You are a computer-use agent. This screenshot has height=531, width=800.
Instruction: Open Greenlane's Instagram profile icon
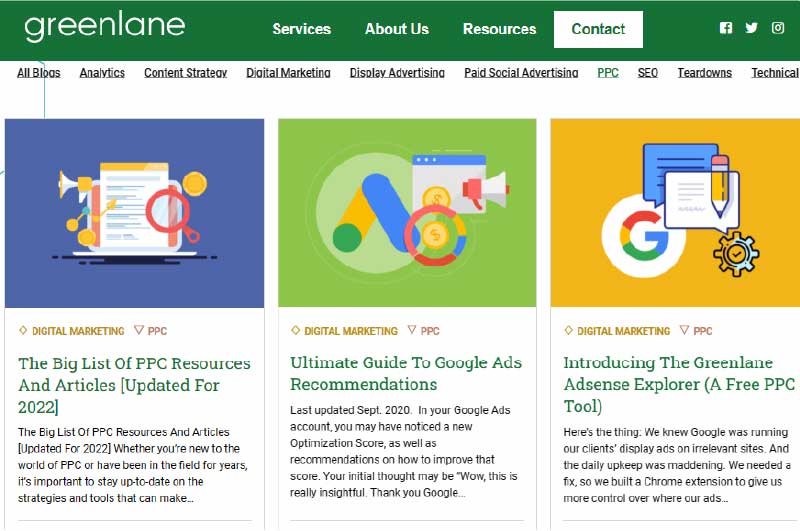pos(778,28)
